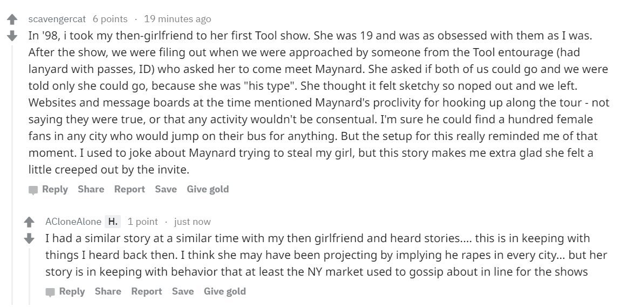644x307 pixels.
Task: Click speech bubble icon under ACloneAlone's reply
Action: pyautogui.click(x=51, y=292)
